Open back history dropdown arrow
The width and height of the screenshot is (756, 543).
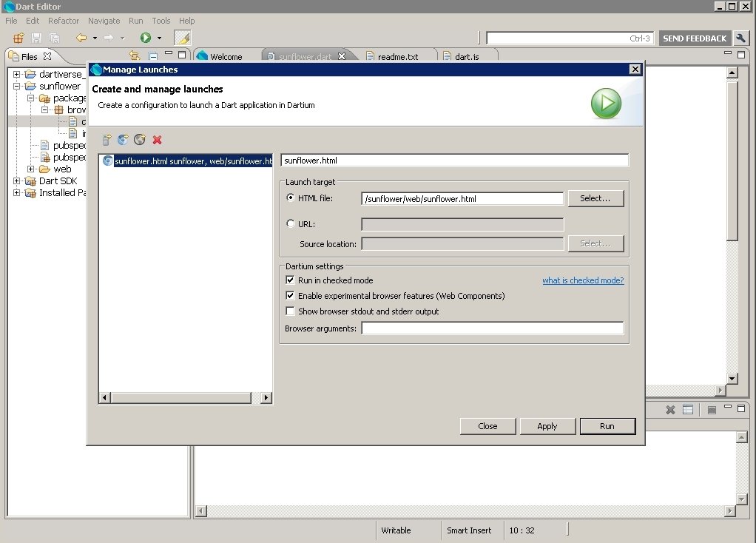(x=95, y=38)
